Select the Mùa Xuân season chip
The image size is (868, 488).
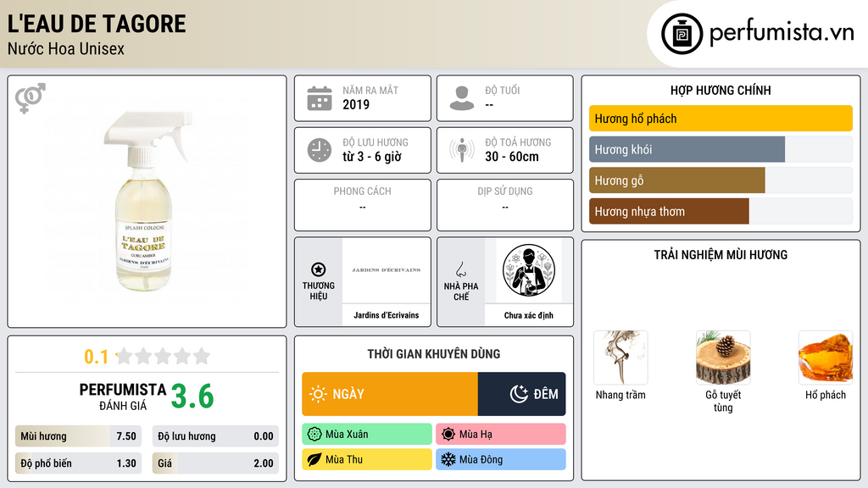pos(366,435)
